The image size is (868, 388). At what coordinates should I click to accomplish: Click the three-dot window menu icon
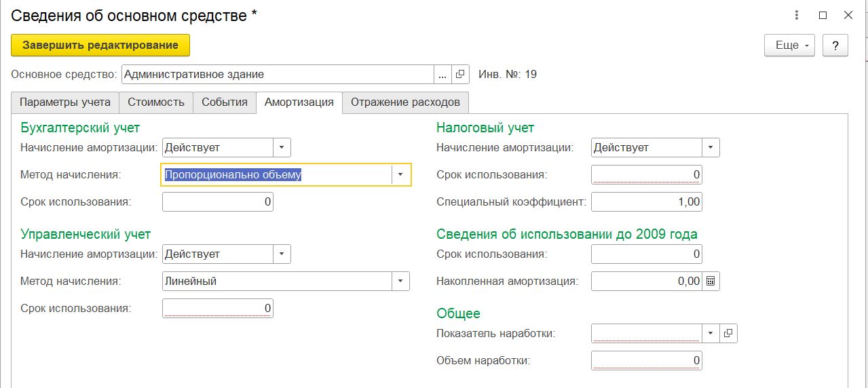pos(795,15)
